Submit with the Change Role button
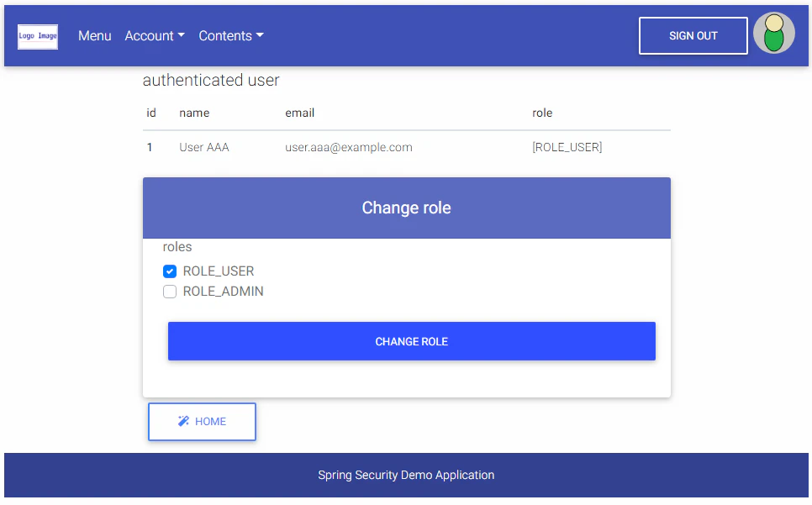The width and height of the screenshot is (812, 505). click(x=412, y=341)
